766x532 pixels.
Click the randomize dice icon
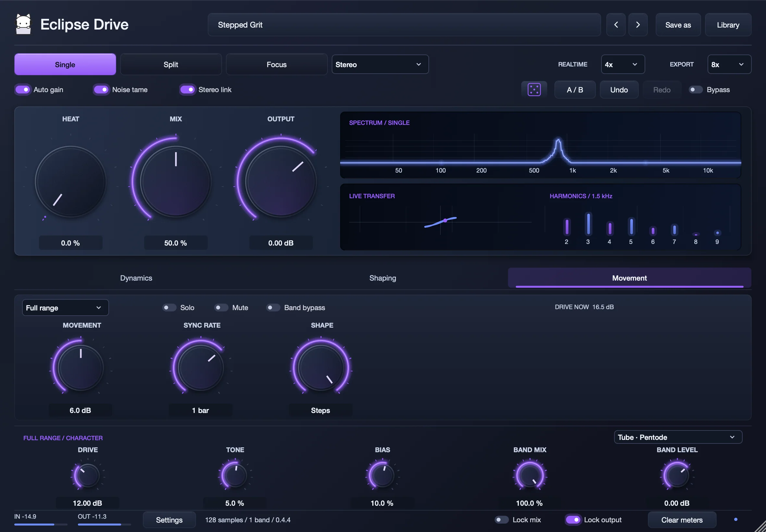(x=534, y=90)
